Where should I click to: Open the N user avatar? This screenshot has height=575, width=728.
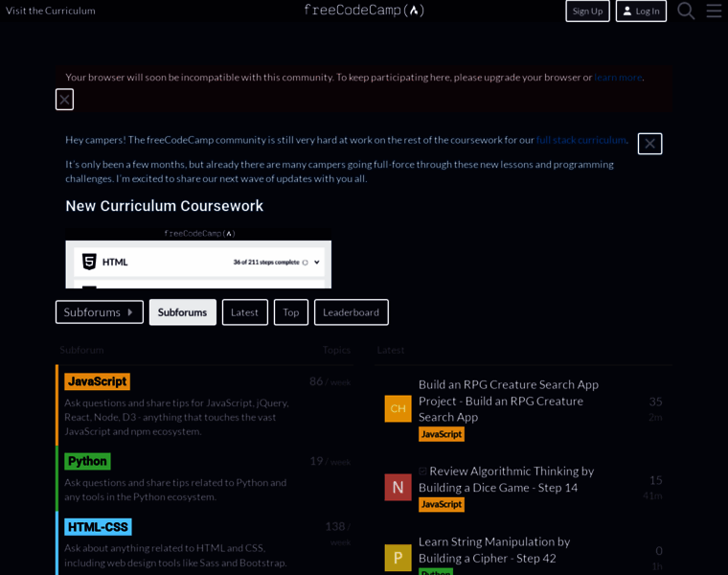tap(398, 487)
